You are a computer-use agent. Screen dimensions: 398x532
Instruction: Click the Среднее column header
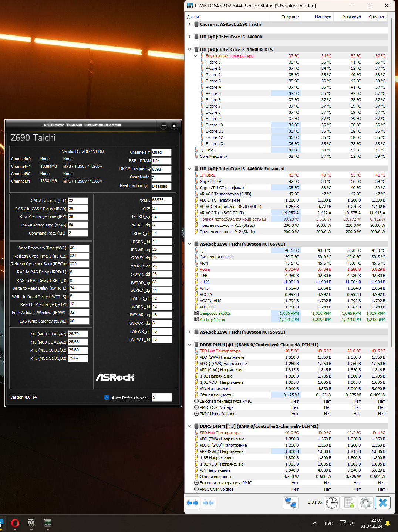click(x=375, y=17)
